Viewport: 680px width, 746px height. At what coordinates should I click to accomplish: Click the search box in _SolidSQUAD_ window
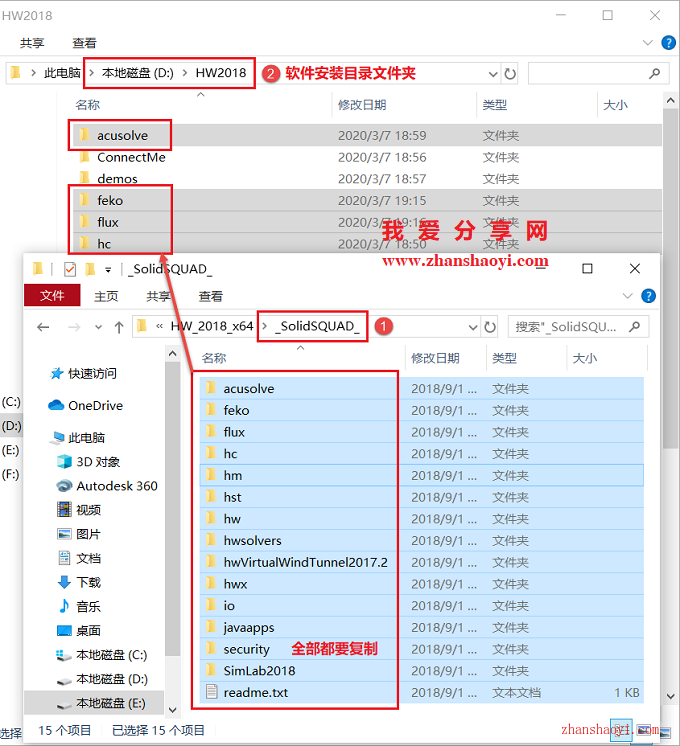click(578, 327)
